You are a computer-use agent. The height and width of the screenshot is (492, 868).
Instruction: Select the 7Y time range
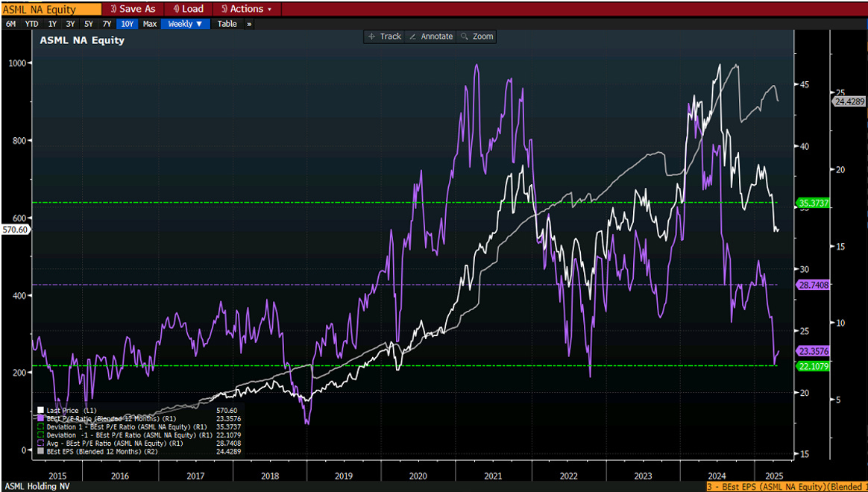107,24
